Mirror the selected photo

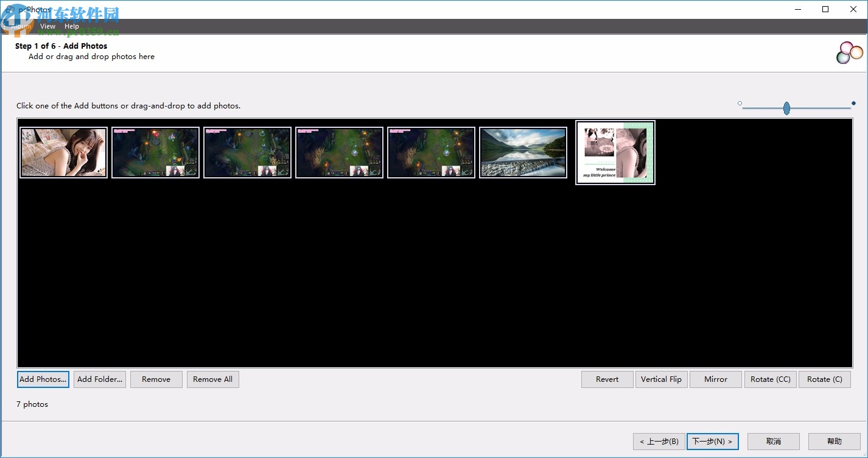(715, 379)
